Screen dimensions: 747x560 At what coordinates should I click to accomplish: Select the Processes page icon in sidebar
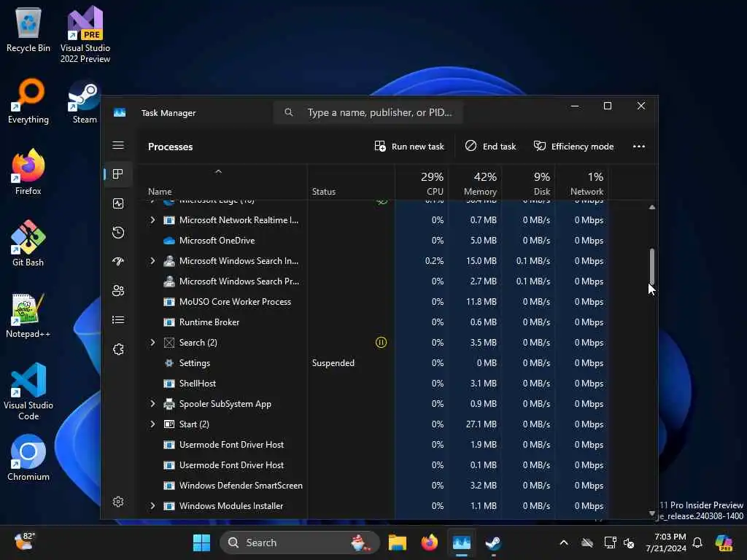[x=118, y=174]
